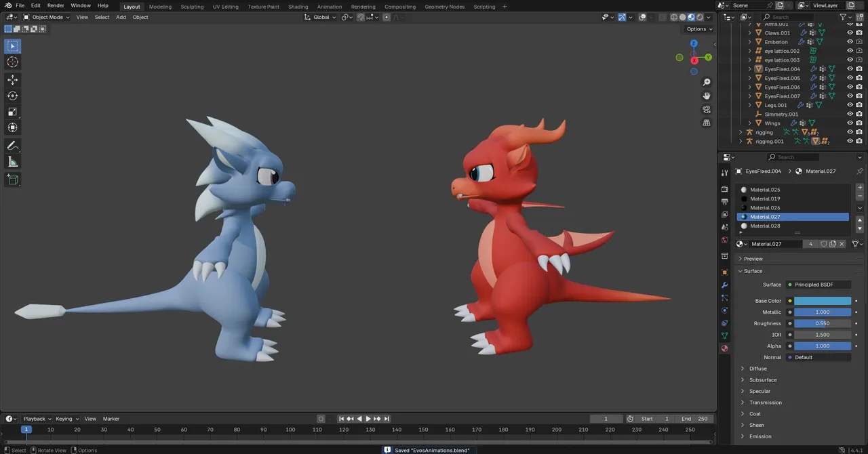Play the animation in the timeline

(368, 419)
